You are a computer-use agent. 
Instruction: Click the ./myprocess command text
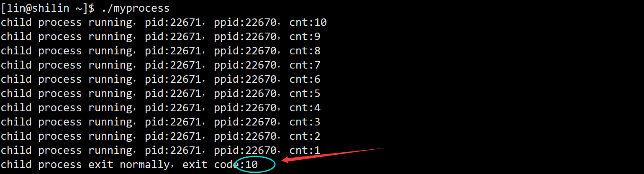(x=136, y=8)
